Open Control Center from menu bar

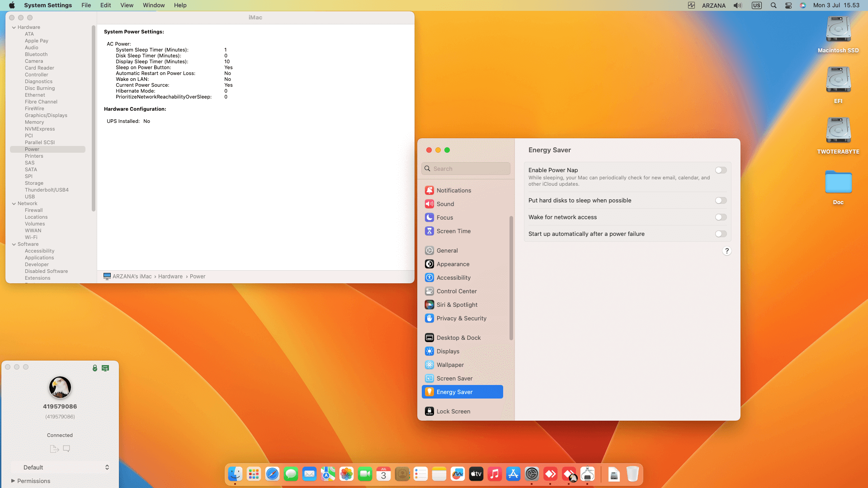tap(788, 5)
